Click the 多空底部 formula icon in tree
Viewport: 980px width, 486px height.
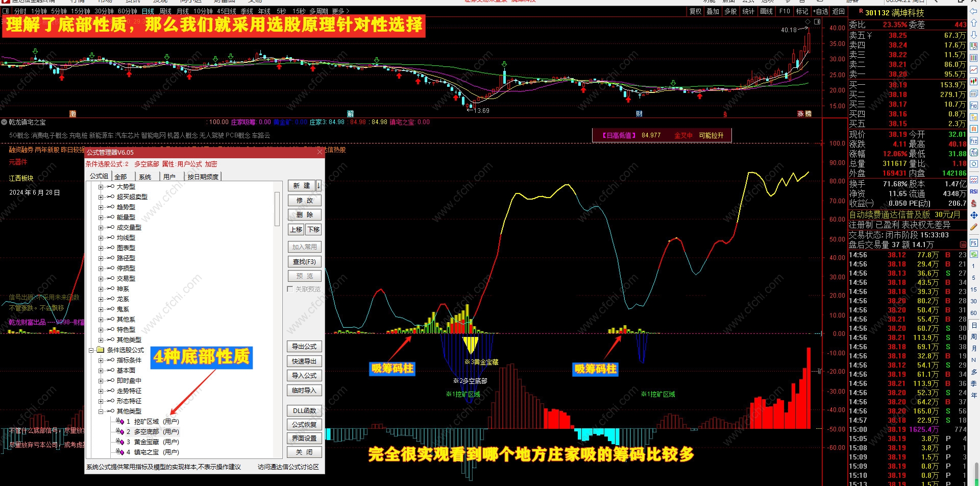pos(120,431)
